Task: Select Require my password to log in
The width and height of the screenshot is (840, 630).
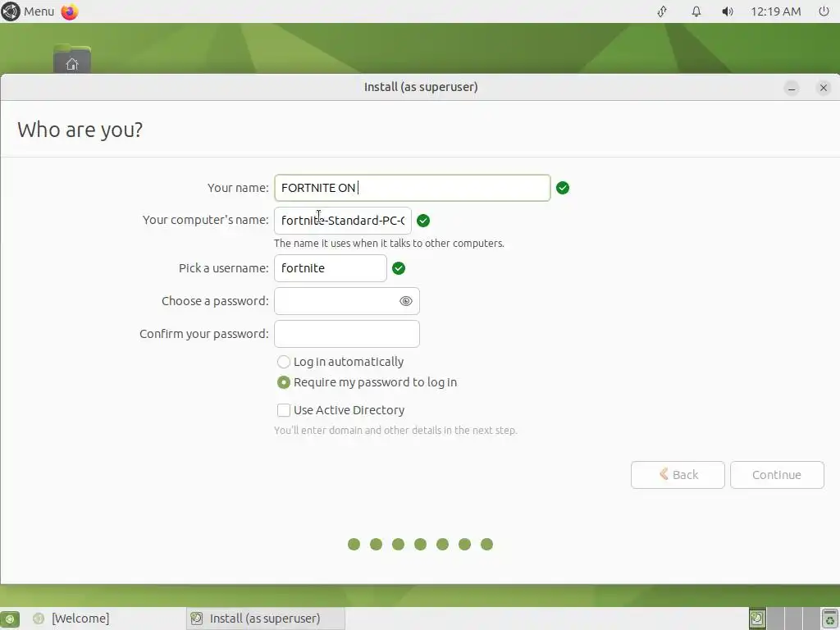Action: [367, 382]
